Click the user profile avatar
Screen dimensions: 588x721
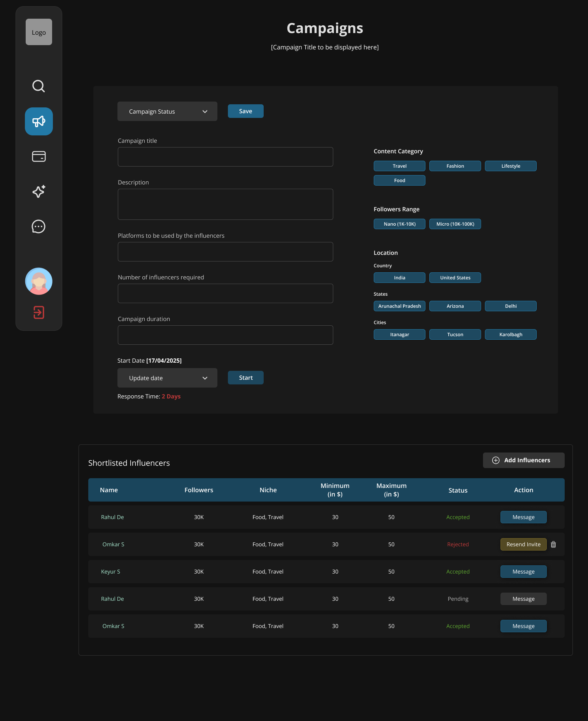[39, 281]
